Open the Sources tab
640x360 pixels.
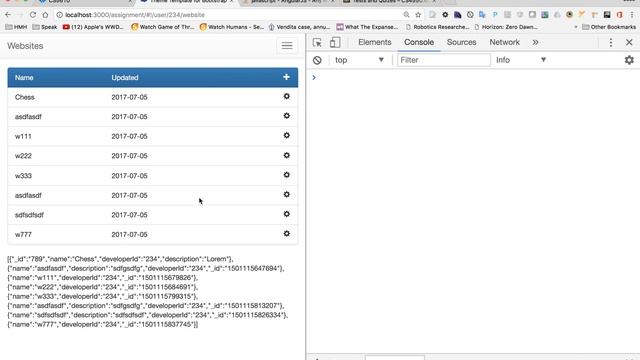(461, 42)
